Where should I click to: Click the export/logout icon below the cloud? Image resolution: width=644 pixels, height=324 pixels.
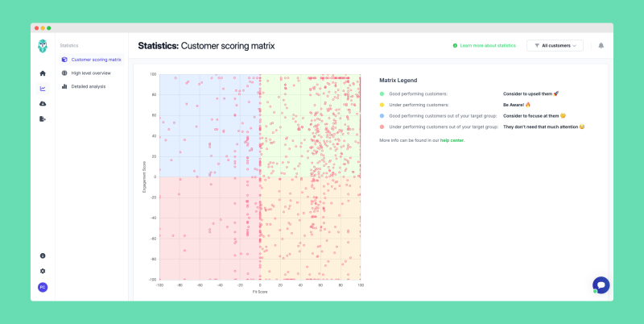pos(43,118)
